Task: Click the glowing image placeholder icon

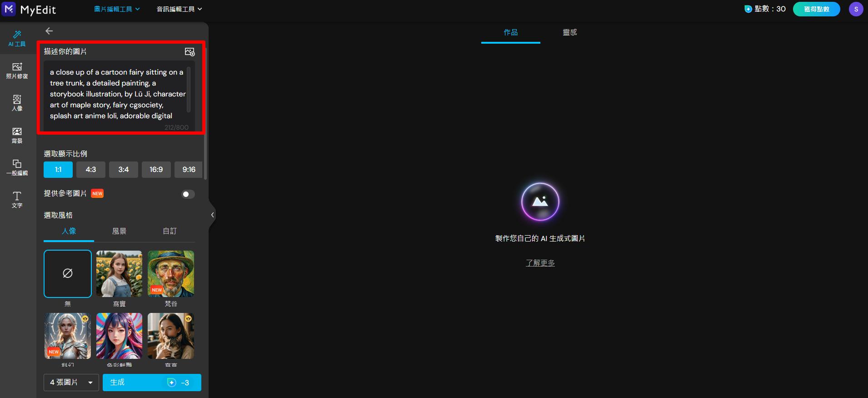Action: click(540, 202)
